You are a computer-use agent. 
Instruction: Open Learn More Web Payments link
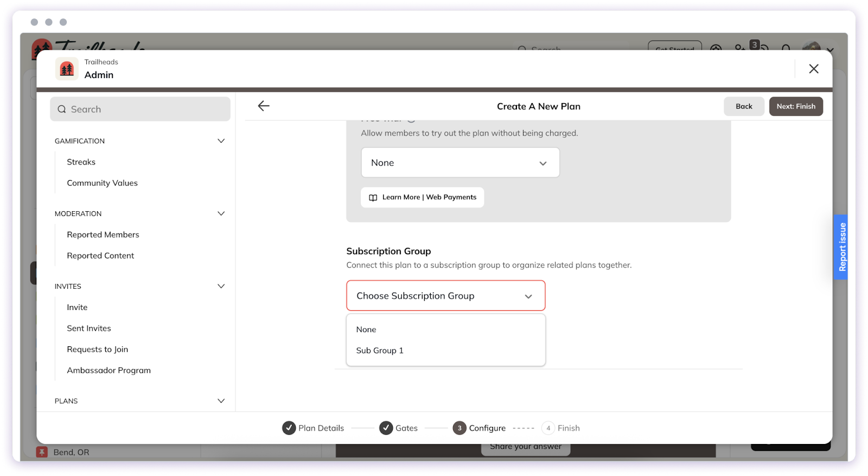pyautogui.click(x=423, y=198)
